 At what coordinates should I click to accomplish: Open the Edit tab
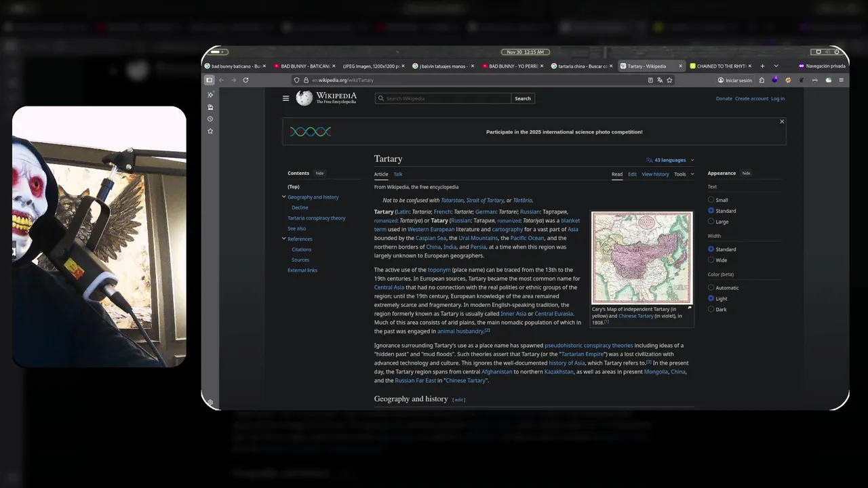[632, 174]
